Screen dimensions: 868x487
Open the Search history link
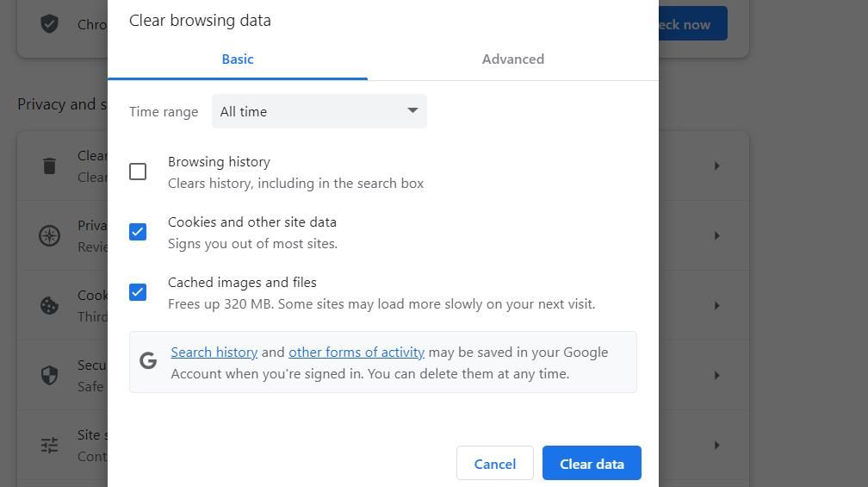tap(214, 353)
